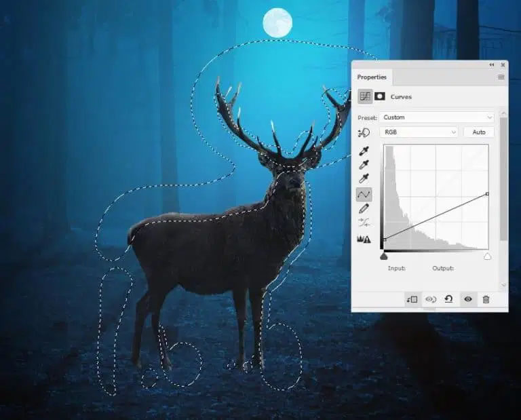
Task: Click the Auto button
Action: (479, 132)
